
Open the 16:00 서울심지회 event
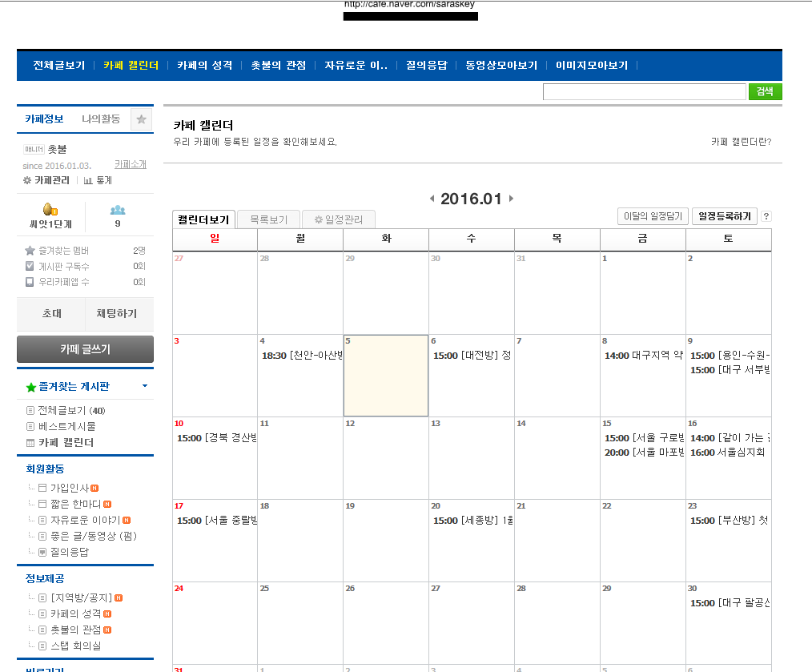coord(728,453)
